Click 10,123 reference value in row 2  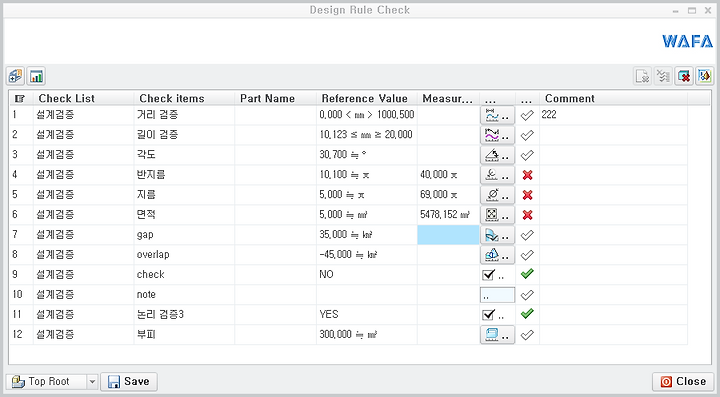coord(366,135)
